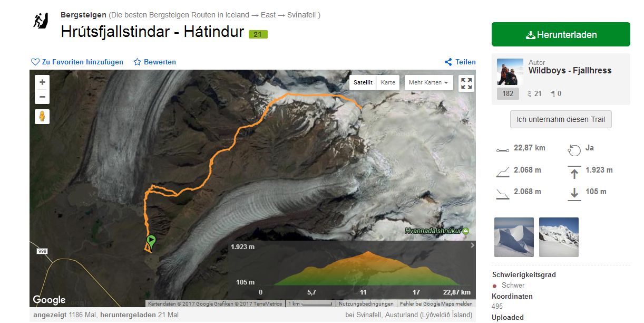Screen dimensions: 644x323
Task: Expand the Mehr Karten dropdown
Action: coord(428,83)
